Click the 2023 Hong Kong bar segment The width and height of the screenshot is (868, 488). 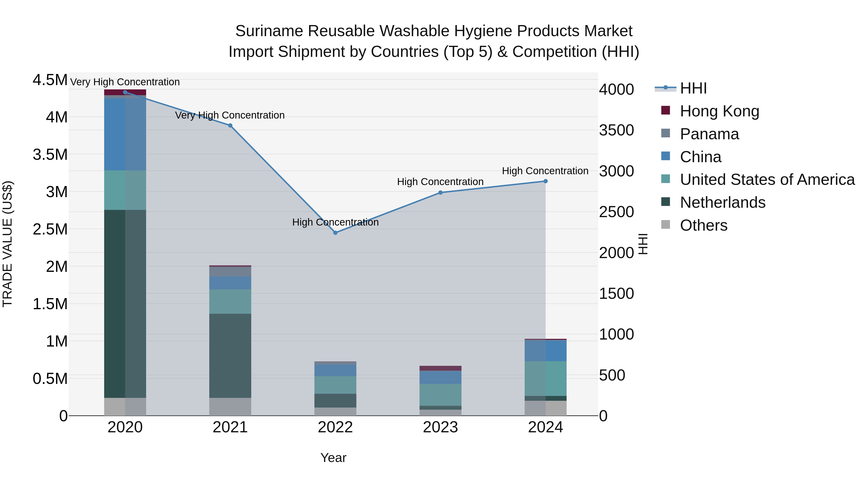click(441, 368)
